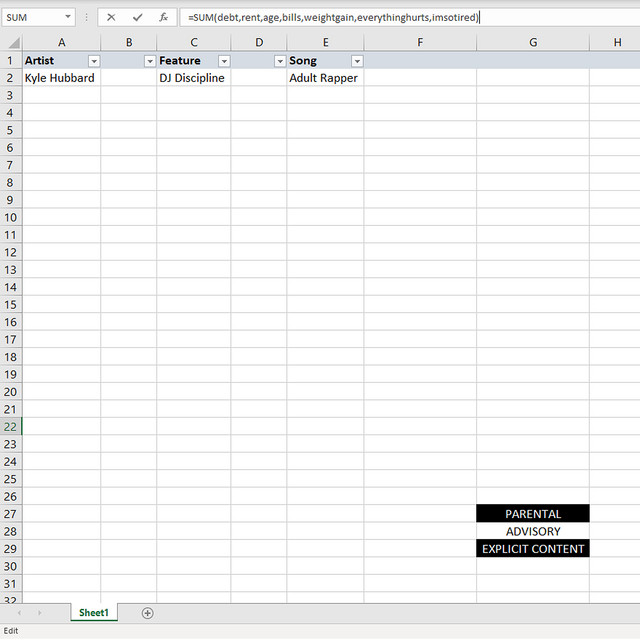Select the black EXPLICIT CONTENT cell
Image resolution: width=640 pixels, height=640 pixels.
(x=533, y=549)
